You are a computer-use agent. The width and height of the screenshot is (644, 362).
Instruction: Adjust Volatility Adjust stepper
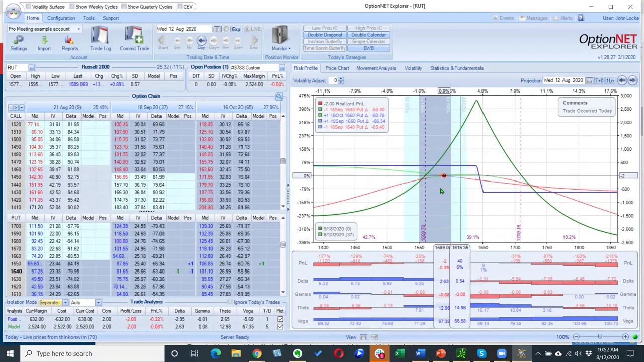click(x=341, y=80)
